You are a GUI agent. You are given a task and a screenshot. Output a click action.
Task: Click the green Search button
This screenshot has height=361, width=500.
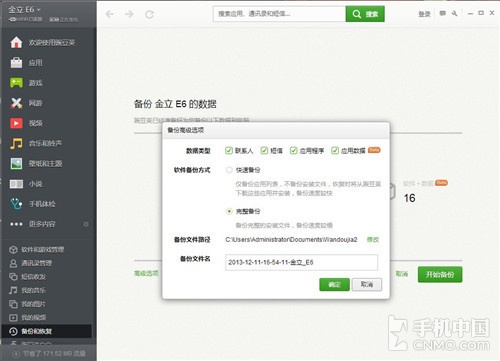click(365, 14)
